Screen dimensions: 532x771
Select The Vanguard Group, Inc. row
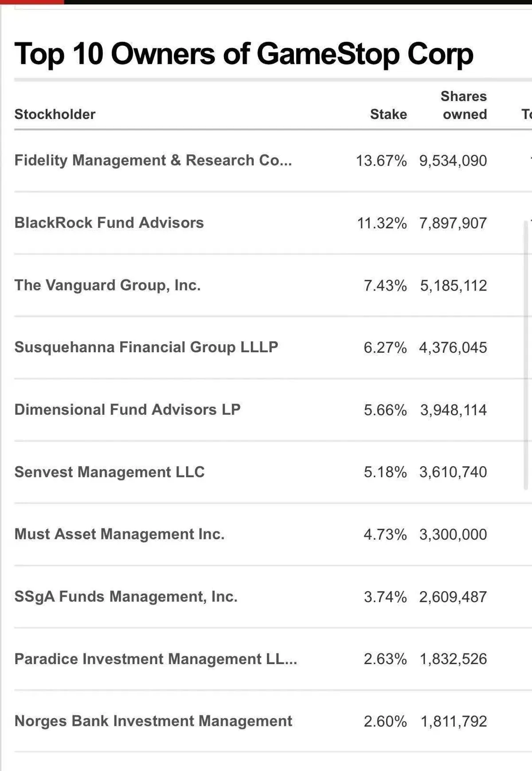pos(107,285)
